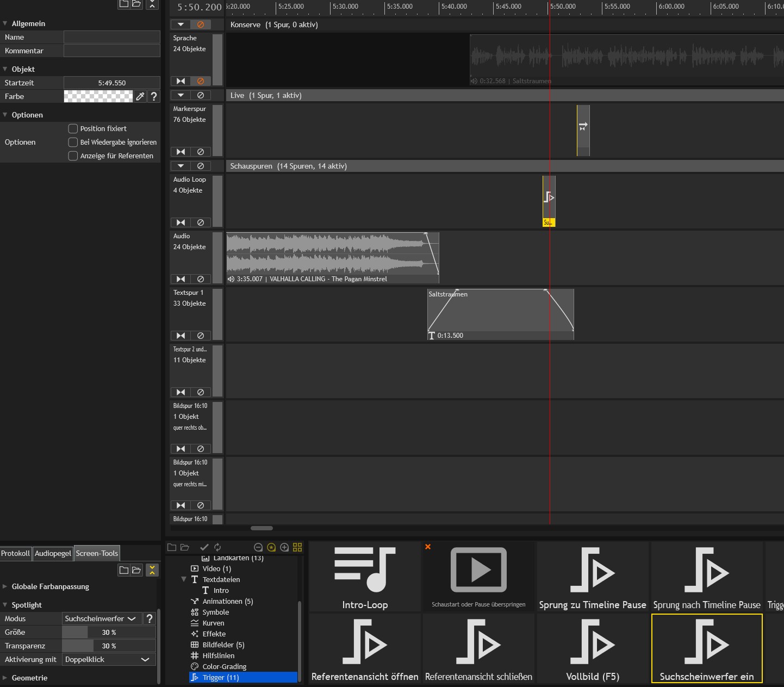
Task: Click the refresh arrows icon in media browser
Action: pyautogui.click(x=217, y=547)
